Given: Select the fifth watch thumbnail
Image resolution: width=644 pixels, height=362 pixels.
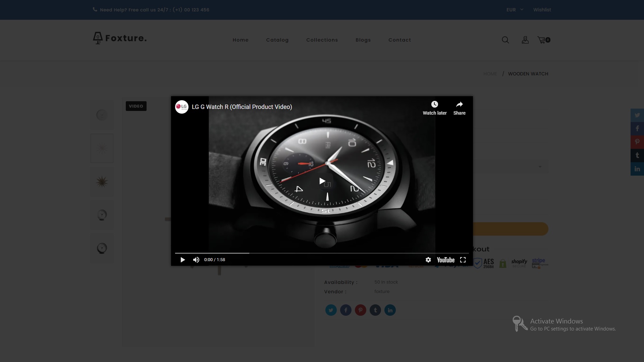Looking at the screenshot, I should coord(102,249).
